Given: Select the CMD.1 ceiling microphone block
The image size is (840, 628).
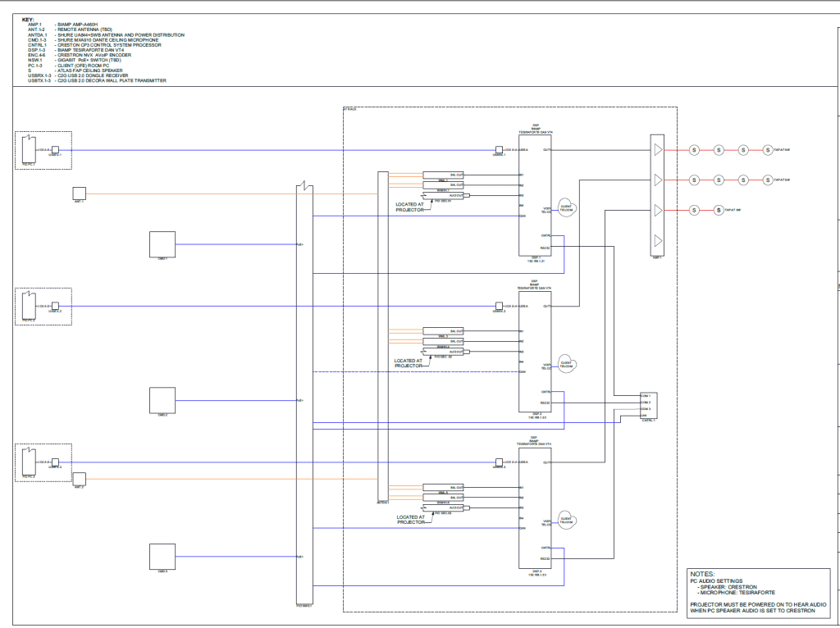Looking at the screenshot, I should [162, 244].
